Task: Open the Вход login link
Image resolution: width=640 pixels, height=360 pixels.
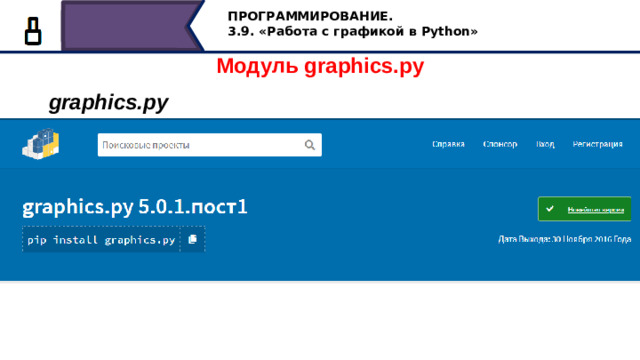Action: pos(545,144)
